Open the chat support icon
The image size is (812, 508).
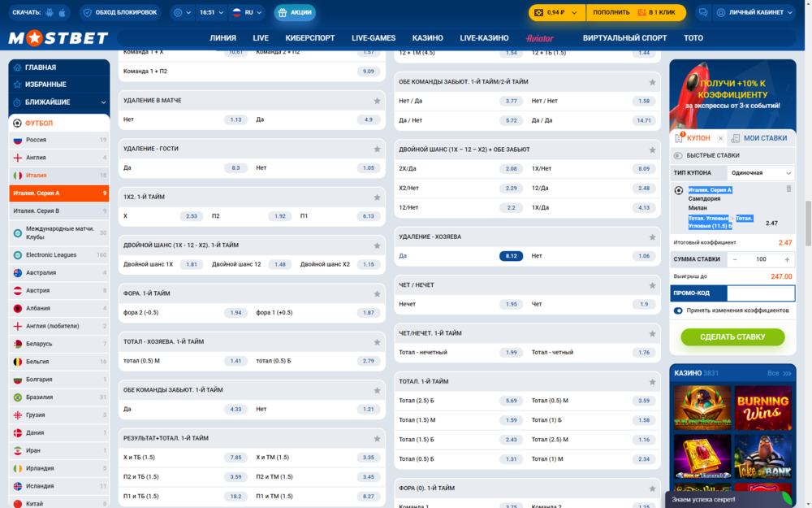702,12
